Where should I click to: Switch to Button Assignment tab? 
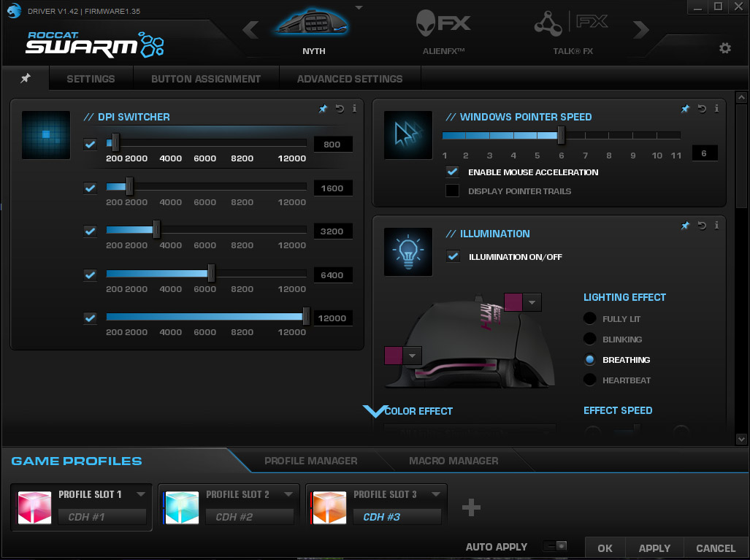tap(206, 79)
